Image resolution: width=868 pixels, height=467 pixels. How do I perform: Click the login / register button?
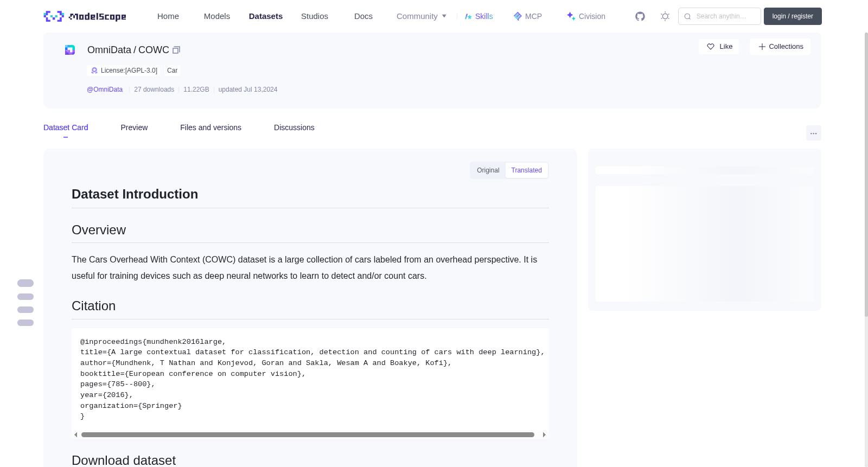793,16
